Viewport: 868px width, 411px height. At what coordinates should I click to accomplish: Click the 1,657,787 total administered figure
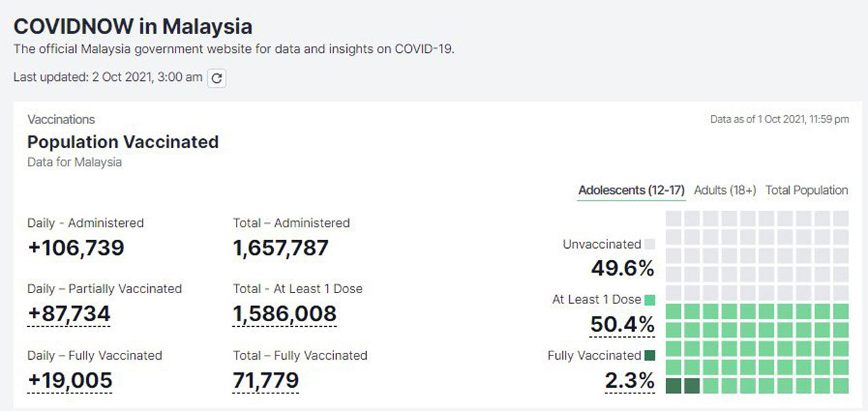coord(281,247)
